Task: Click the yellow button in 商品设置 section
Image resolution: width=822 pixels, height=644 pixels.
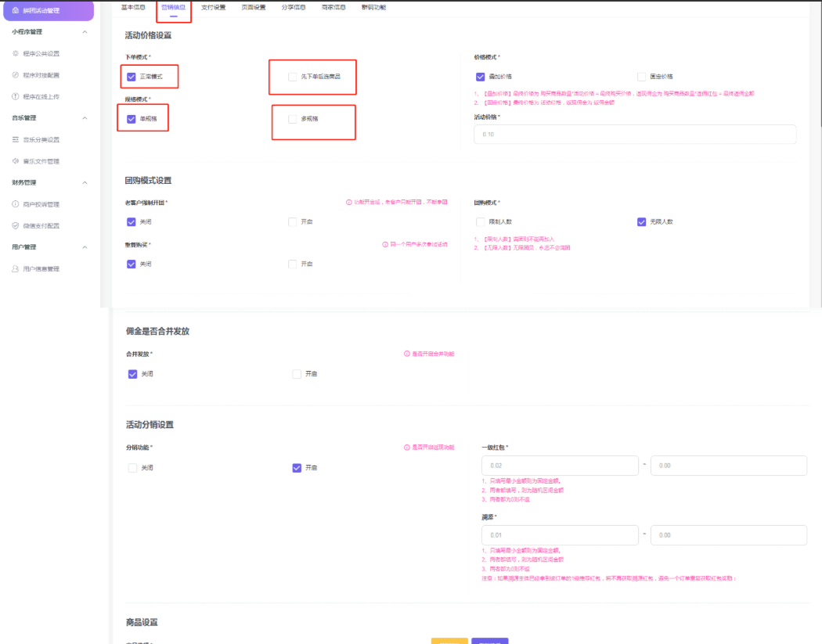Action: [x=449, y=641]
